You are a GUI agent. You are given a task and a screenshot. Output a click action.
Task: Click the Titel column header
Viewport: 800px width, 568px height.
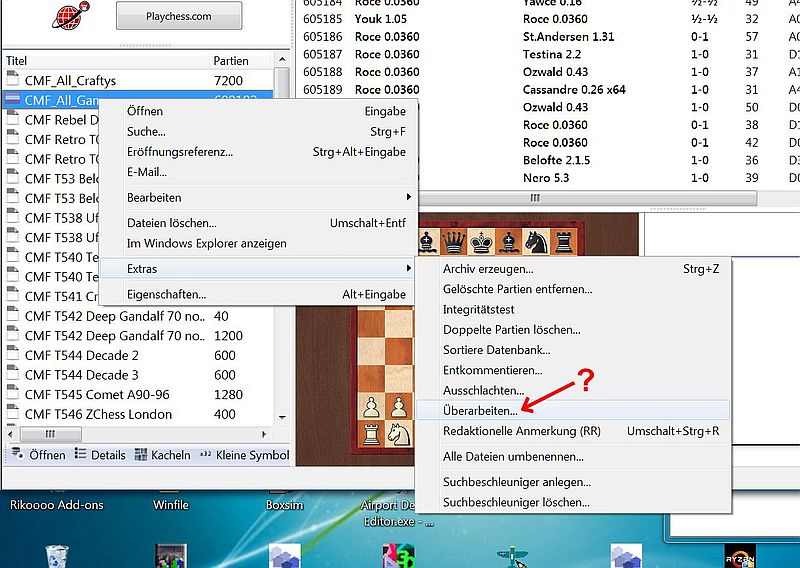pyautogui.click(x=100, y=61)
